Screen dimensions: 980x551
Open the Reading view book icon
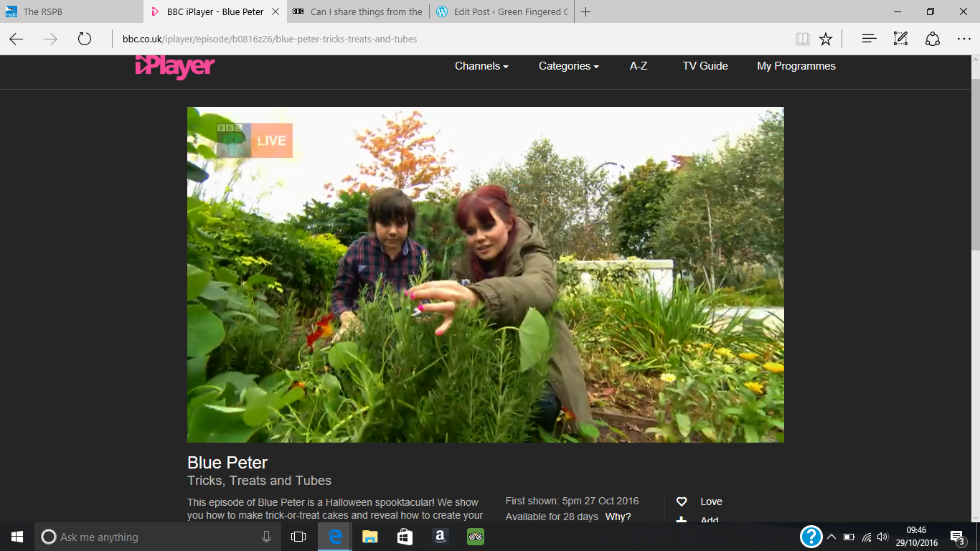802,39
